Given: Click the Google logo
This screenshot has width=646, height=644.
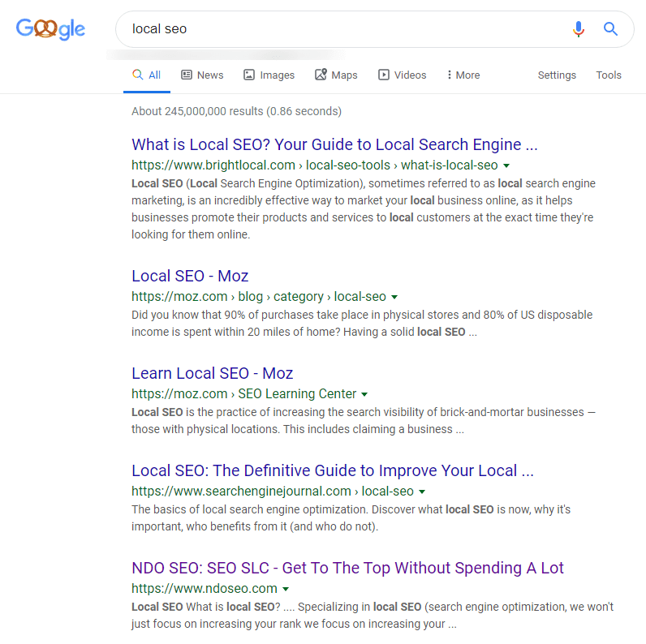Looking at the screenshot, I should pyautogui.click(x=50, y=29).
